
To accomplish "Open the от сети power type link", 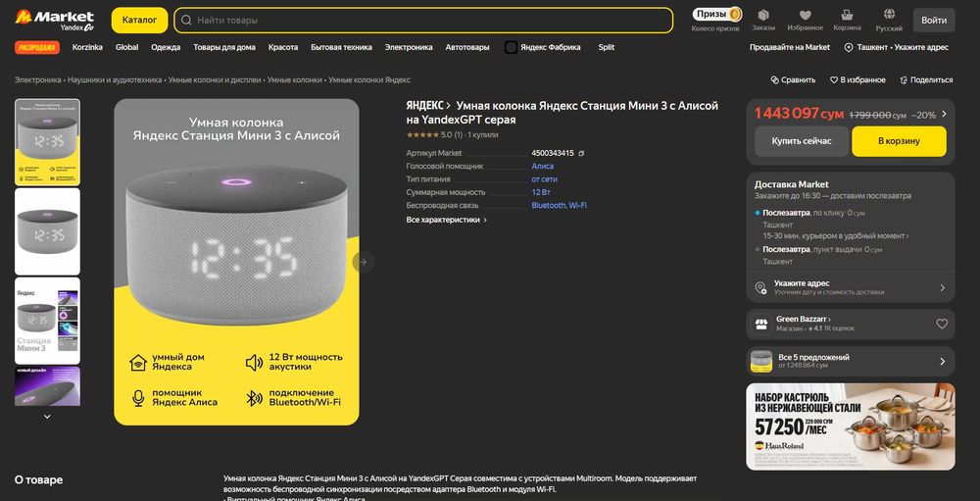I will point(544,179).
